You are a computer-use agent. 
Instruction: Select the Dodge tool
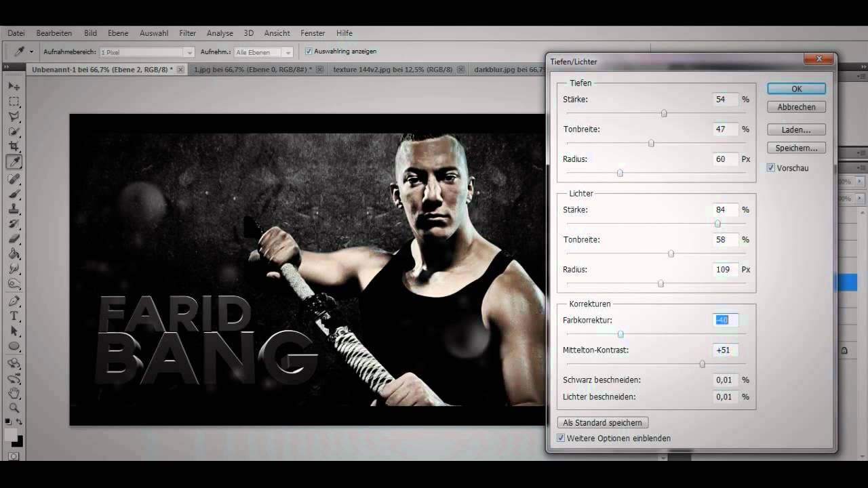coord(14,284)
